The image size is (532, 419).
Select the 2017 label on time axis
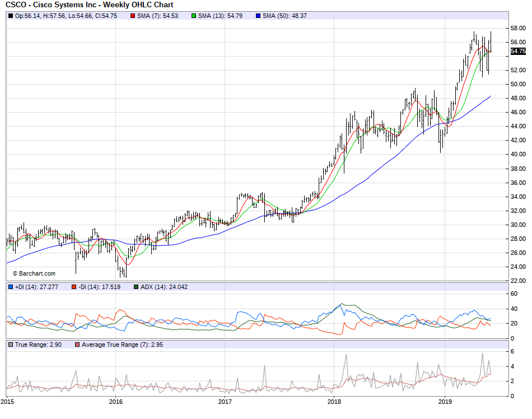point(225,402)
